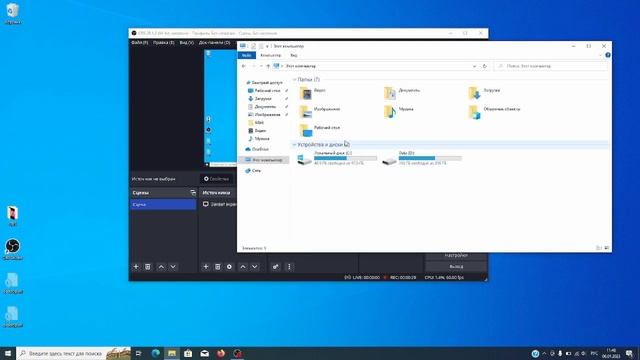Screen dimensions: 640x360
Task: Select Быстрый доступ in Explorer sidebar
Action: 264,82
